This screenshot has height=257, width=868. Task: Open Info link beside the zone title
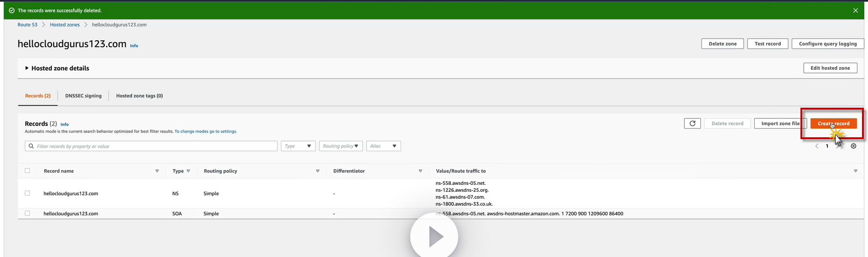click(x=134, y=46)
